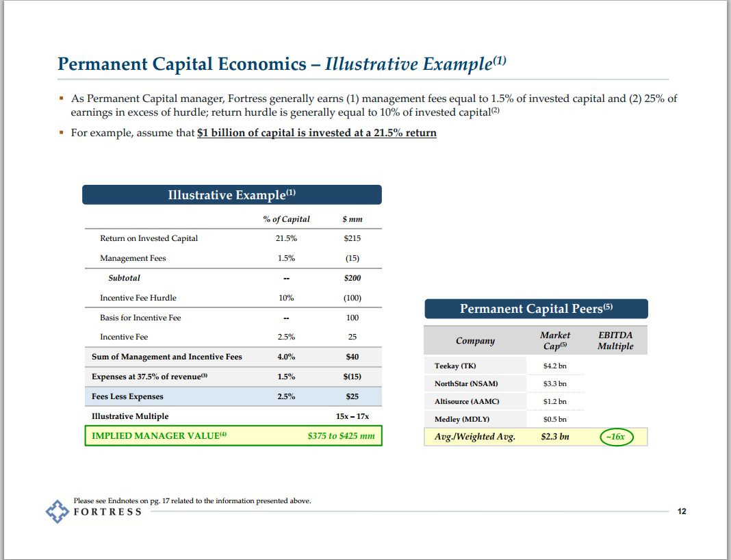Click the page number 12
The width and height of the screenshot is (731, 560).
682,511
